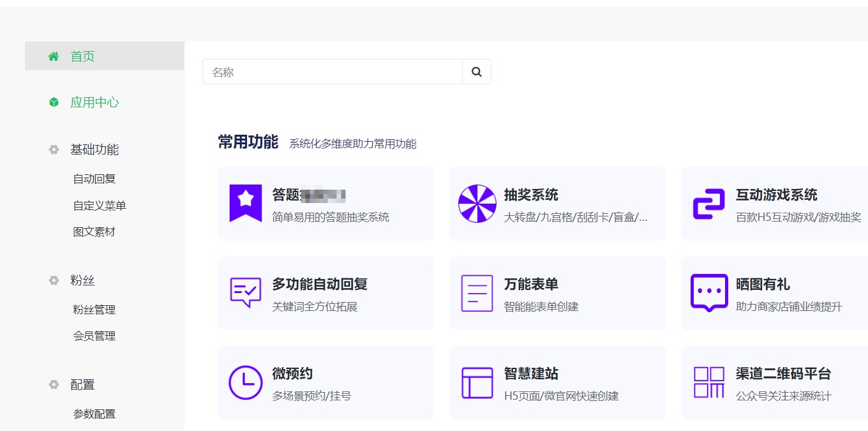Go to 参数配置 settings
Screen dimensions: 868x431
coord(94,413)
